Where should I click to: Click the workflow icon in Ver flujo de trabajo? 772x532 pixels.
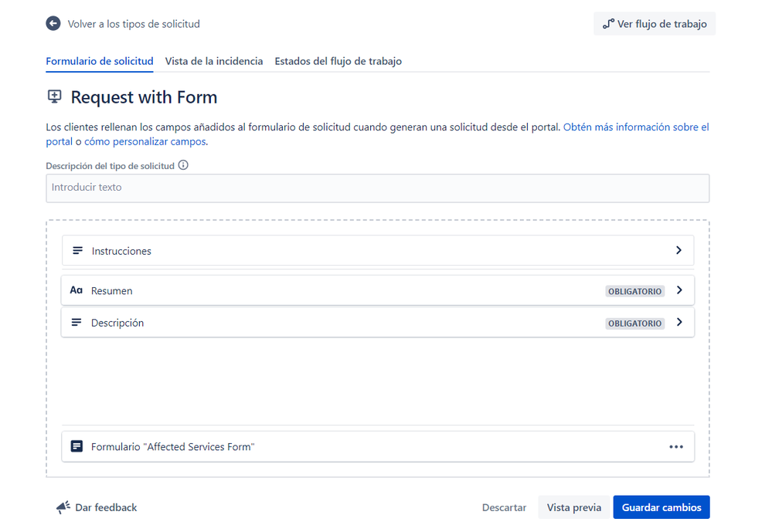click(609, 24)
